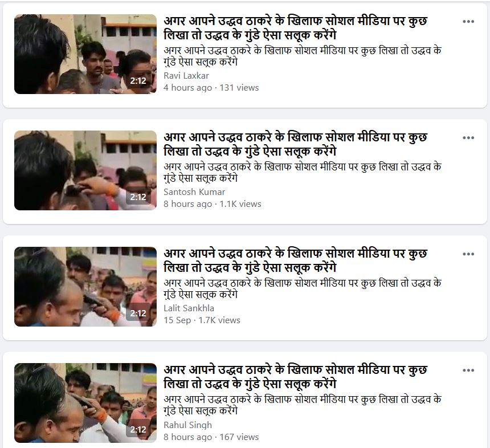Open Rahul Singh's profile link
490x448 pixels.
pos(187,425)
